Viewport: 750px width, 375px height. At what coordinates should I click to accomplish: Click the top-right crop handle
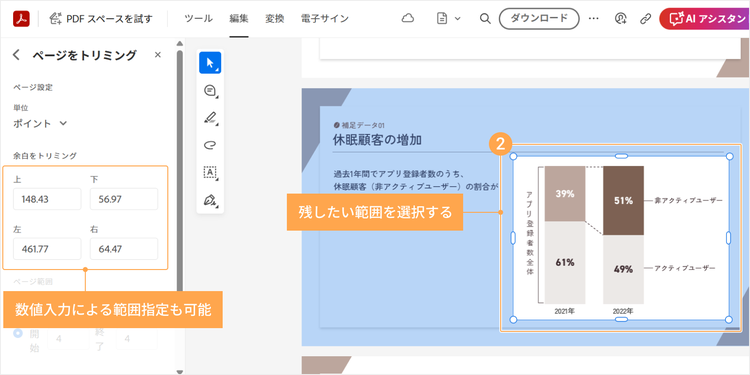(729, 156)
